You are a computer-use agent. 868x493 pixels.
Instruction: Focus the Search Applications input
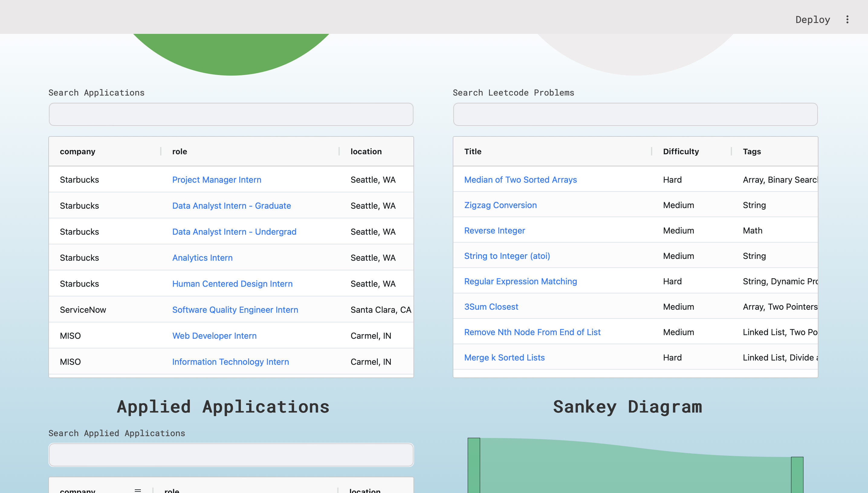(x=231, y=114)
